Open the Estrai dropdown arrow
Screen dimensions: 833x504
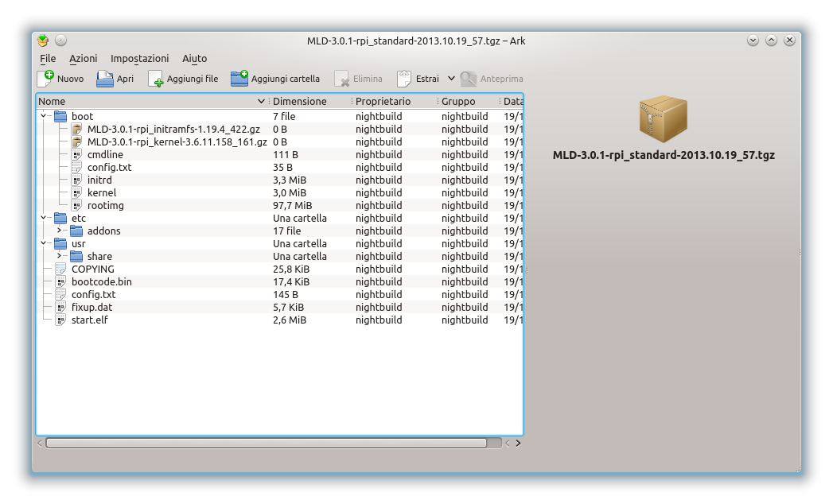451,79
